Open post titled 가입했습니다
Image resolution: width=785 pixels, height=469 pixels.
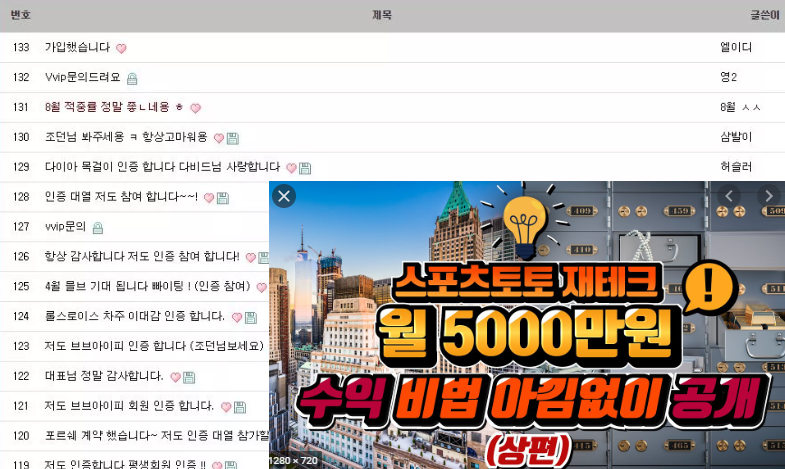coord(77,48)
